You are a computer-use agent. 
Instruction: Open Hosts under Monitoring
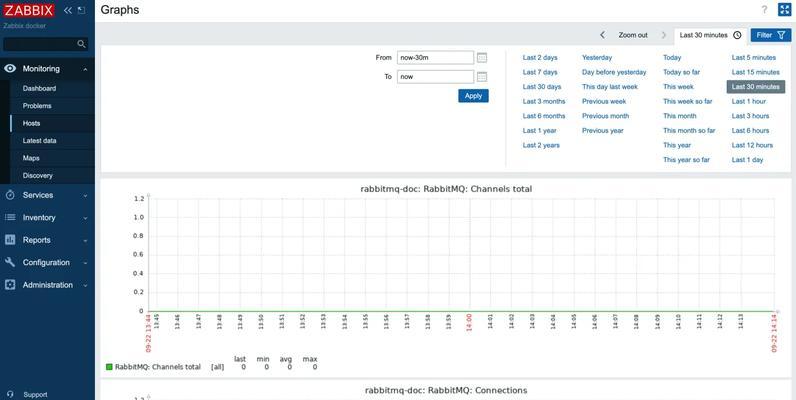31,123
